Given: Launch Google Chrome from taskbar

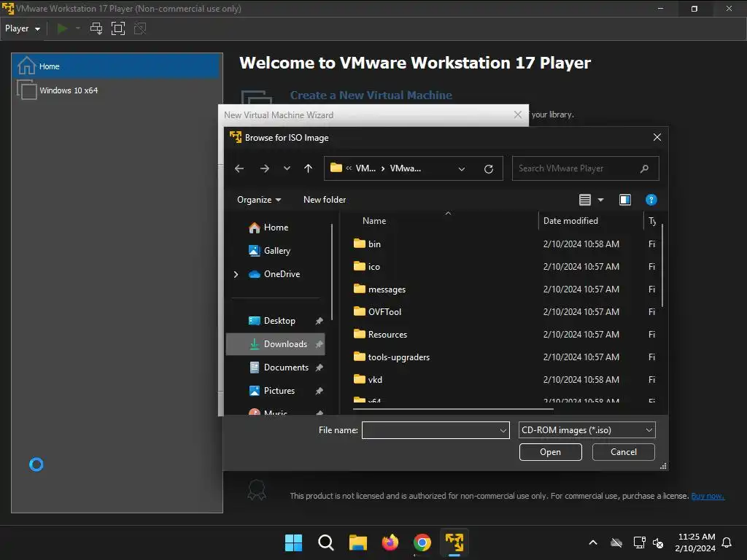Looking at the screenshot, I should click(422, 542).
